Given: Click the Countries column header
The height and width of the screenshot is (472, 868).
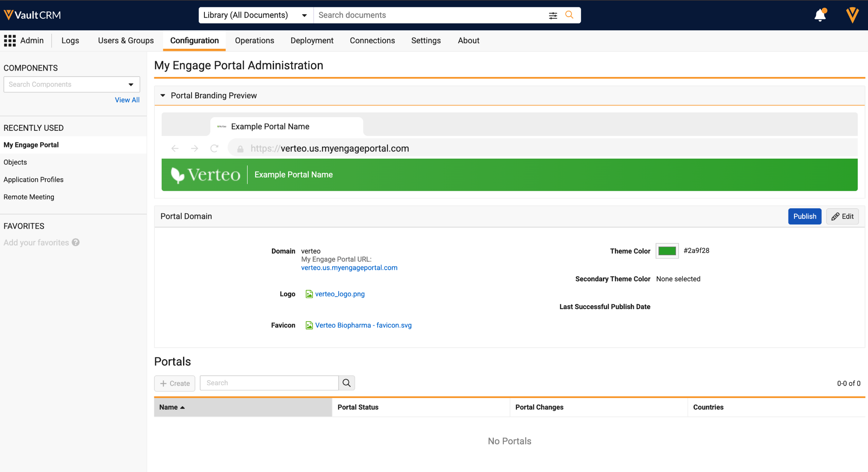Looking at the screenshot, I should point(776,407).
